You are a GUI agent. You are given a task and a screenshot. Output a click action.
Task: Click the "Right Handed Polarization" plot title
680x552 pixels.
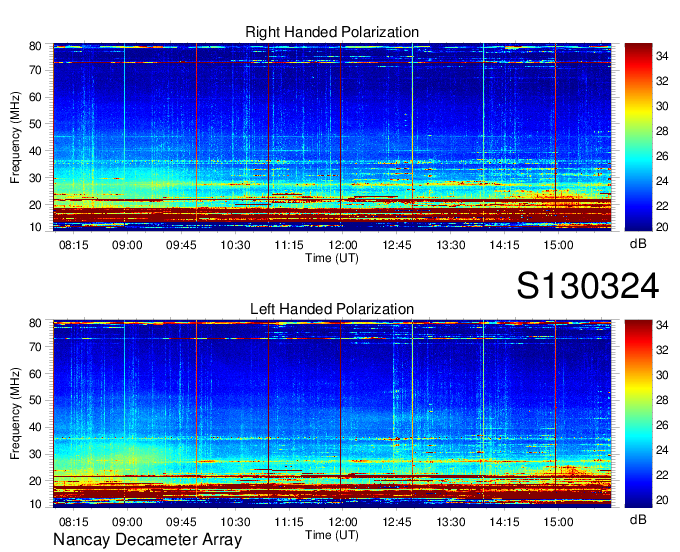point(332,32)
